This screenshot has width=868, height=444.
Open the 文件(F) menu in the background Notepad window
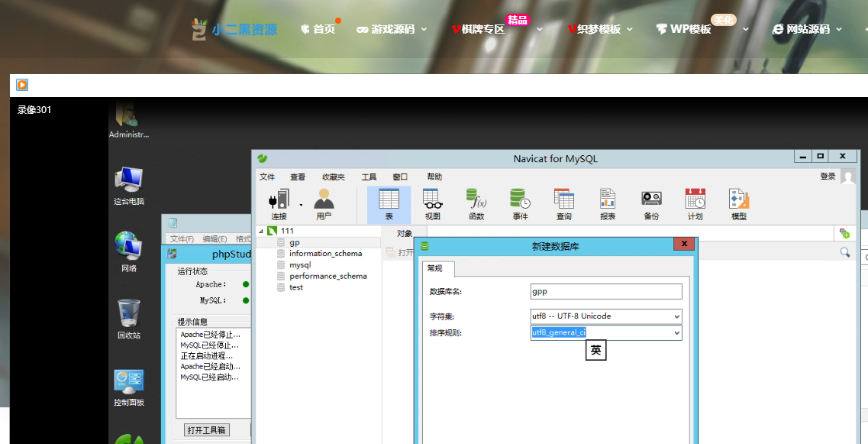(182, 239)
